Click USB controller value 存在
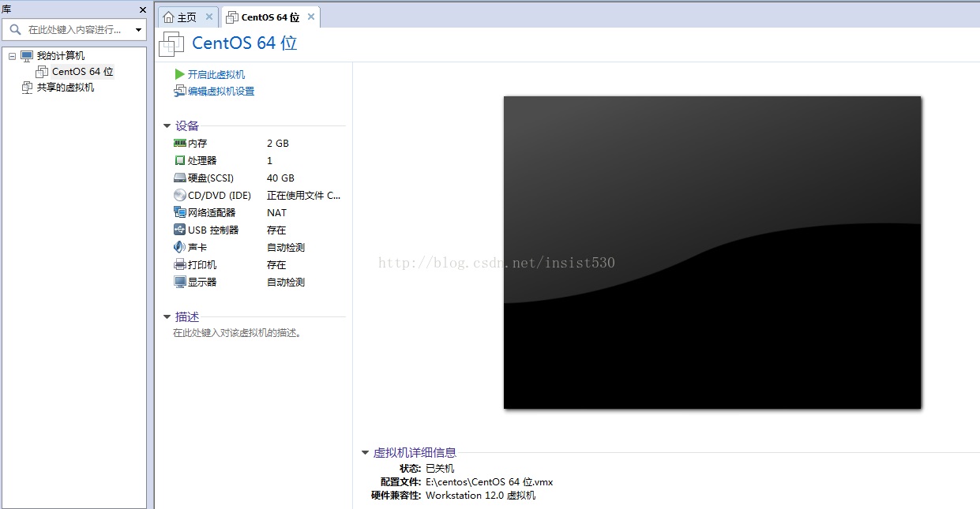 pos(276,230)
